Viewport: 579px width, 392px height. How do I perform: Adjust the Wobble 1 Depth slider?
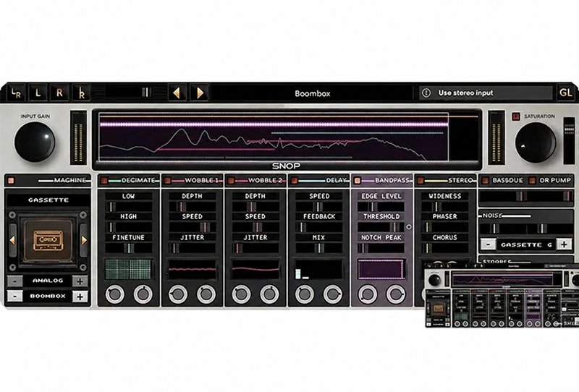click(x=192, y=207)
